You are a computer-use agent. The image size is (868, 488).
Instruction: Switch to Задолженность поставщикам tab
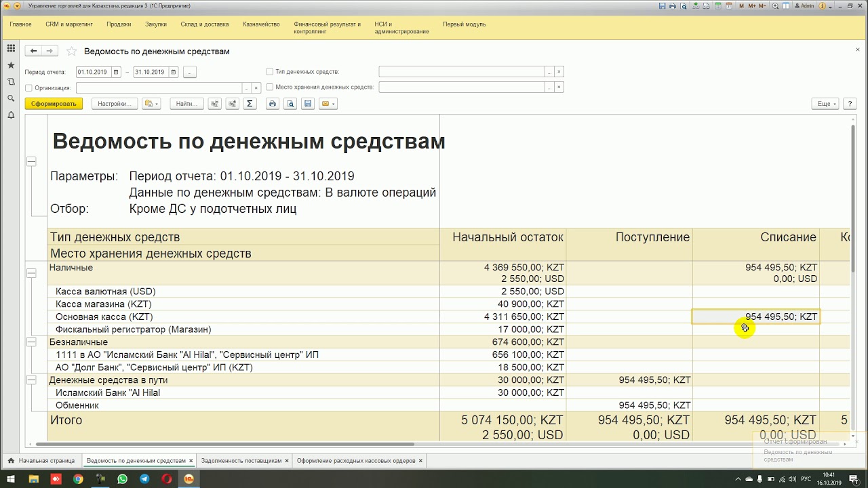(241, 461)
